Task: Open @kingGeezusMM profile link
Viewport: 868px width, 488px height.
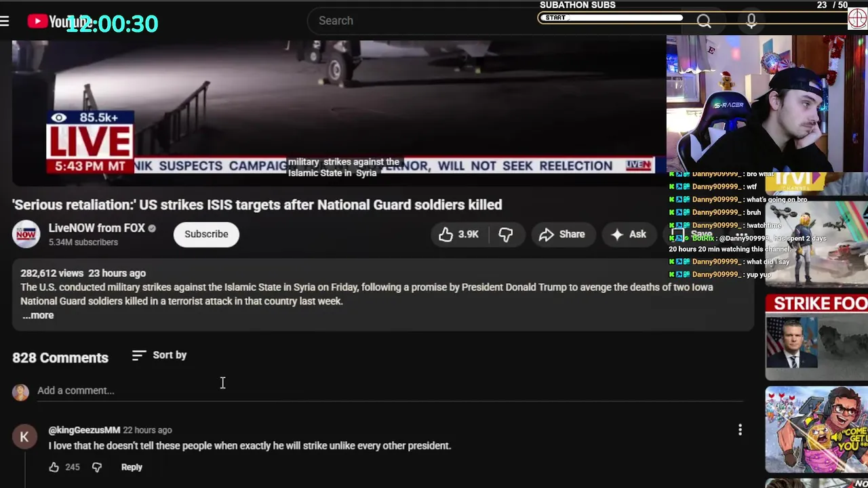Action: click(x=84, y=430)
